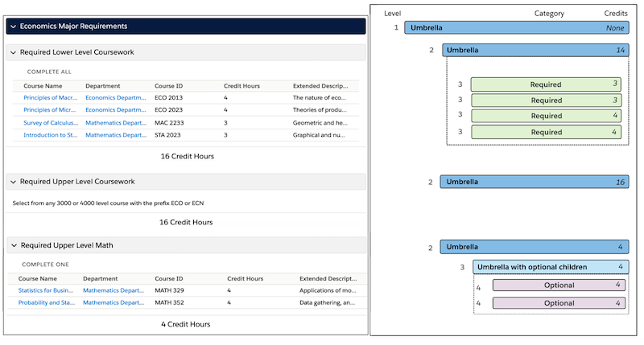Click Department header in upper level math table
The image size is (644, 345).
(100, 278)
